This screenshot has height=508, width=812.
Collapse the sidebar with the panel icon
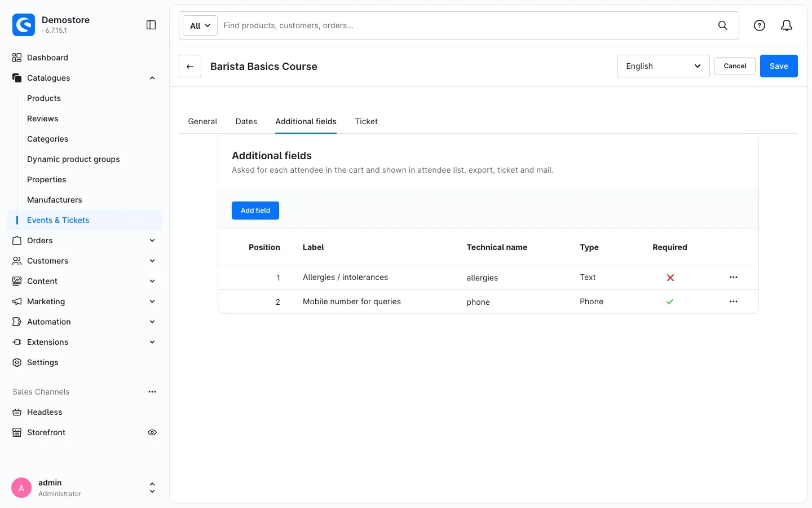151,25
